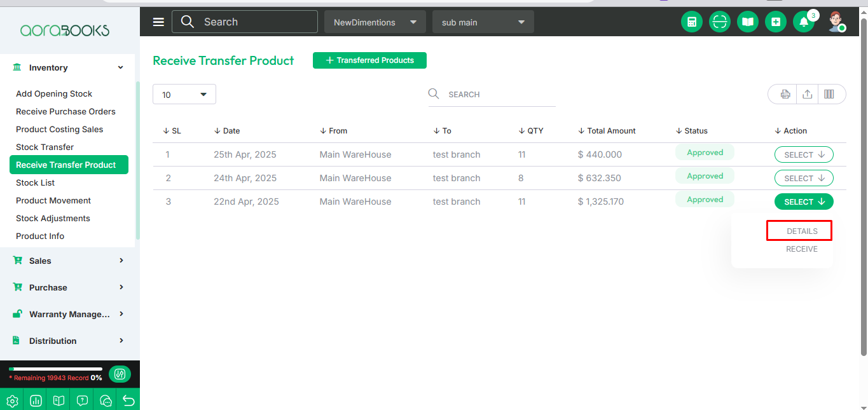The height and width of the screenshot is (410, 868).
Task: Open the column visibility icon
Action: 829,94
